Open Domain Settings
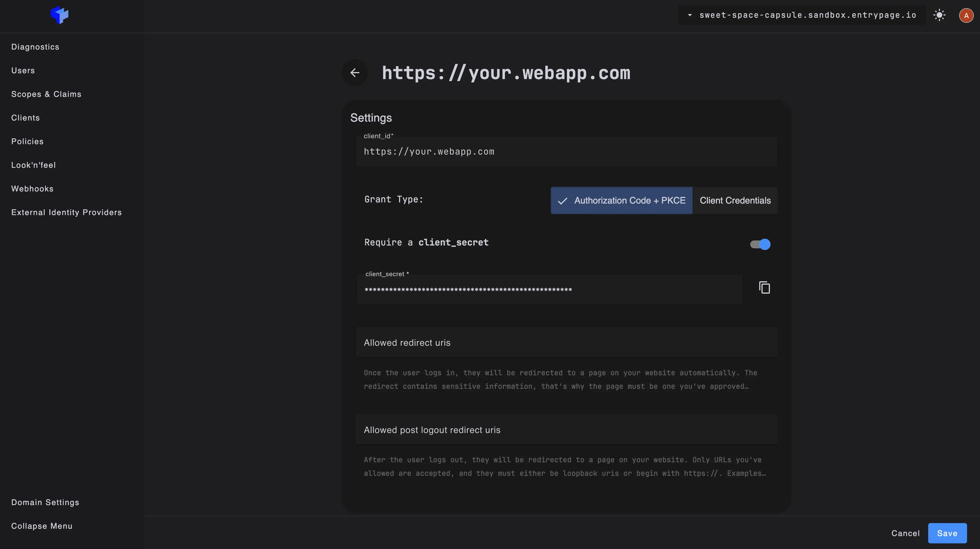 (x=45, y=502)
